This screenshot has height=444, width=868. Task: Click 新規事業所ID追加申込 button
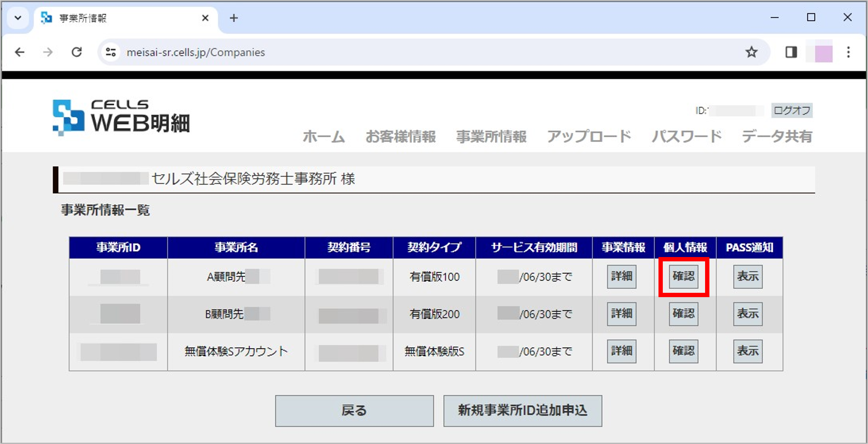pos(522,411)
